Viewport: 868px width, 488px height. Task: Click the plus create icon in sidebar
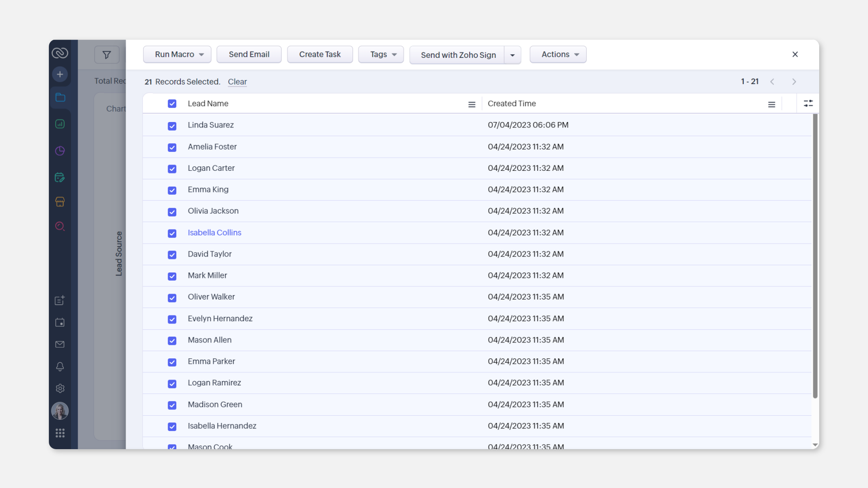click(x=60, y=74)
